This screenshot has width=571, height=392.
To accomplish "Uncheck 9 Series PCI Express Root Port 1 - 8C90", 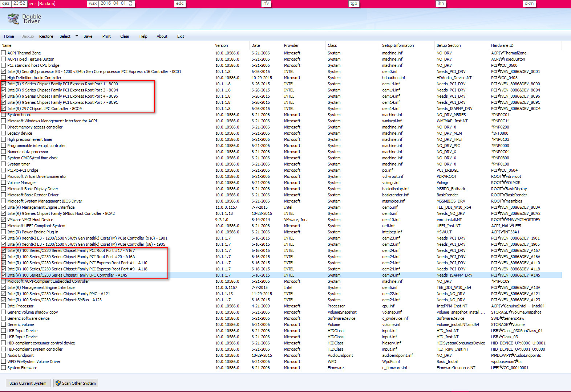I will (x=4, y=84).
